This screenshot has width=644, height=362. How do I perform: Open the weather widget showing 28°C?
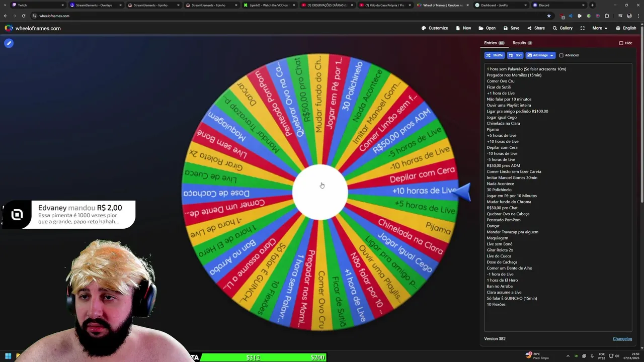[x=537, y=356]
